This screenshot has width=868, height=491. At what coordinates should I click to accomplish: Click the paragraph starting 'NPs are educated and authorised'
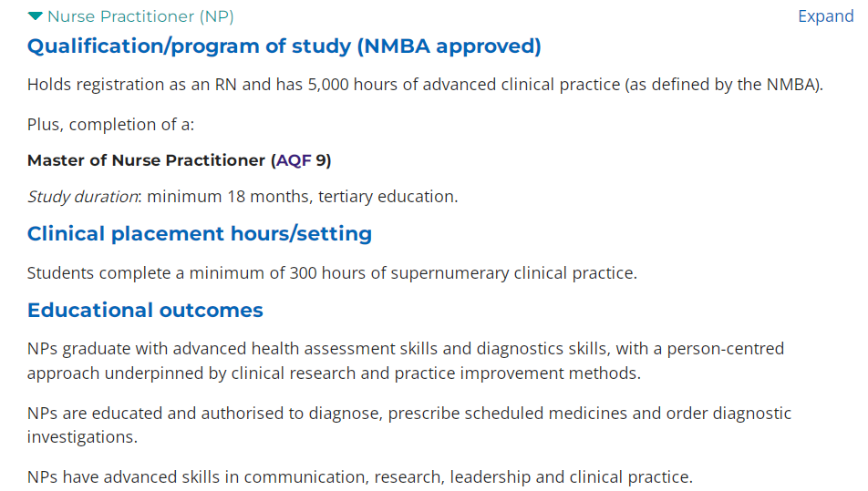coord(409,425)
